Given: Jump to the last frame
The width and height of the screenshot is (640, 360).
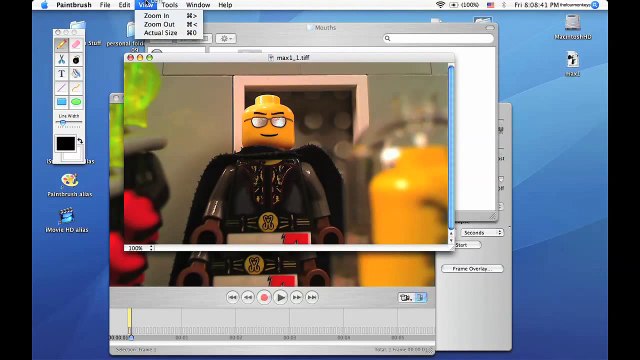Looking at the screenshot, I should 312,297.
